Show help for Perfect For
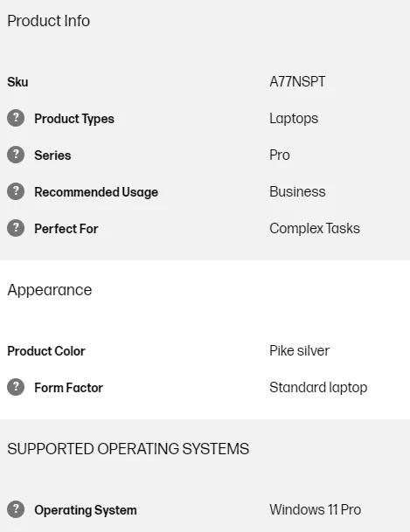The image size is (410, 532). tap(16, 228)
